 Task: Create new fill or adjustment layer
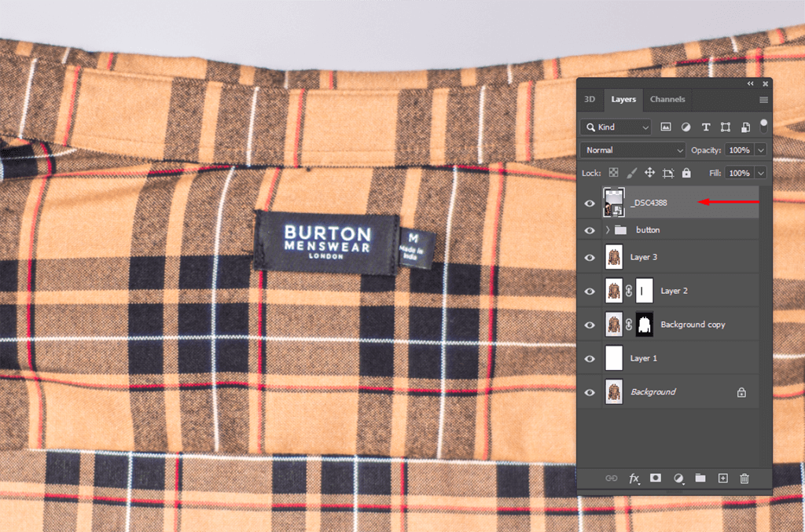point(678,478)
